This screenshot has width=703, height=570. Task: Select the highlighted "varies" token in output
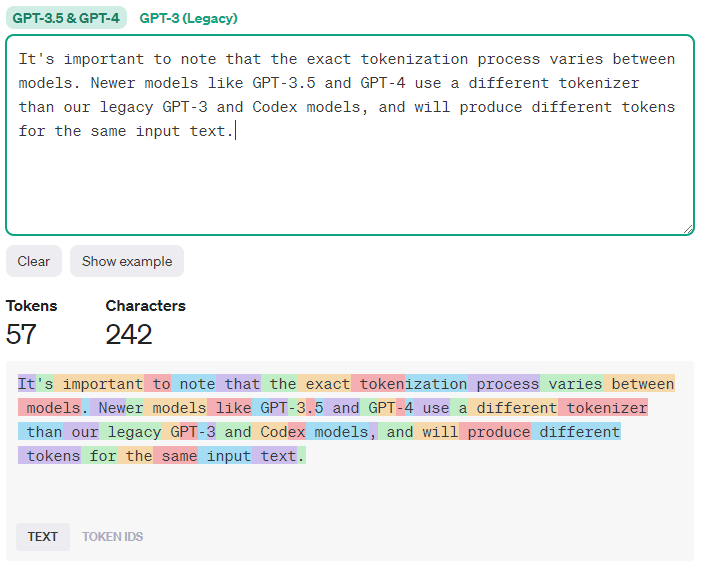(x=575, y=384)
